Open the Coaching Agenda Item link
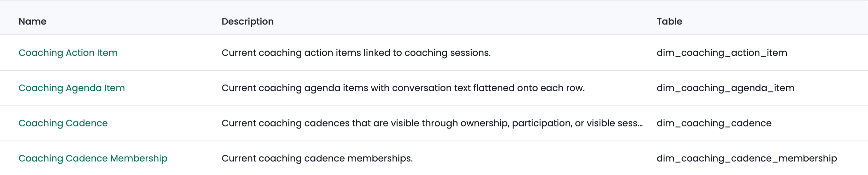Screen dimensions: 868x175 [72, 88]
